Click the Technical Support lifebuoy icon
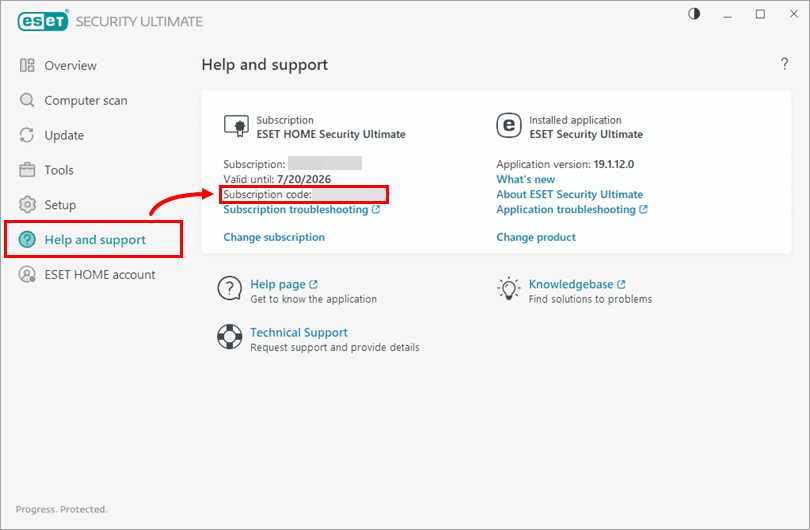 tap(229, 337)
